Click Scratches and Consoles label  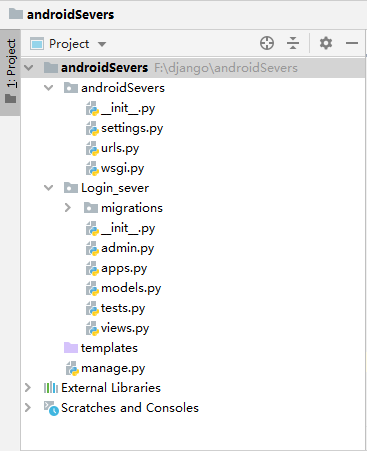pyautogui.click(x=130, y=408)
